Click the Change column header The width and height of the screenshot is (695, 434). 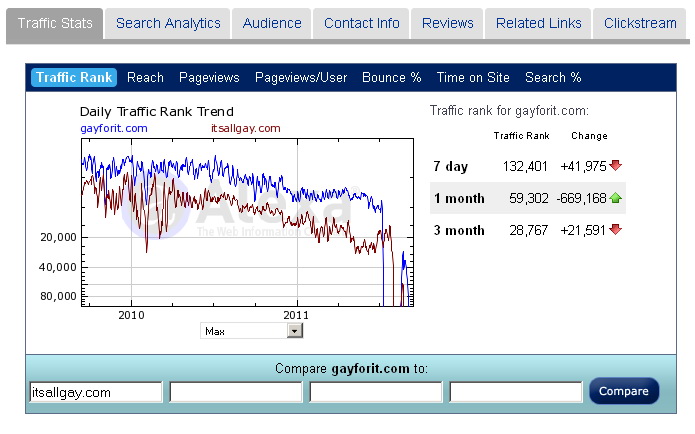[589, 136]
